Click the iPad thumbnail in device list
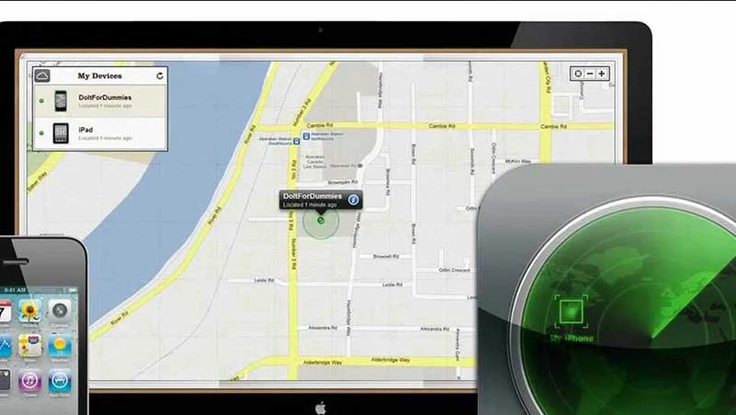Image resolution: width=736 pixels, height=415 pixels. click(60, 133)
